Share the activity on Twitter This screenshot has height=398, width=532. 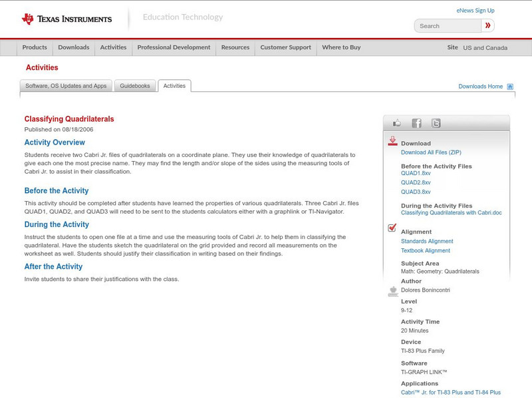click(436, 123)
